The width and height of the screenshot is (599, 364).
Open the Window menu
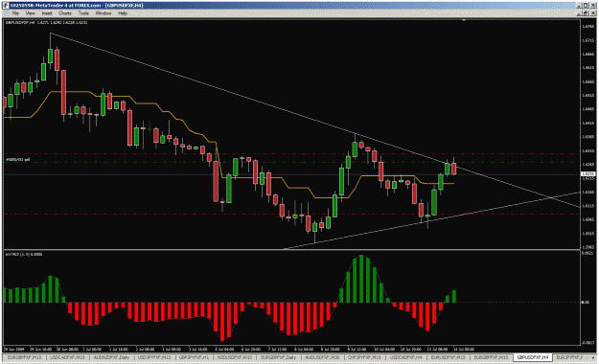click(x=104, y=13)
